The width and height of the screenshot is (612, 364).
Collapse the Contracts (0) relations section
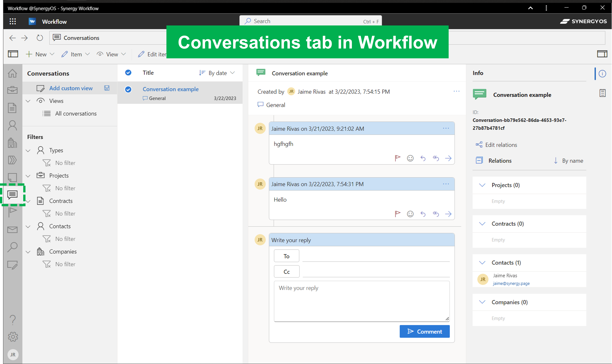click(482, 224)
